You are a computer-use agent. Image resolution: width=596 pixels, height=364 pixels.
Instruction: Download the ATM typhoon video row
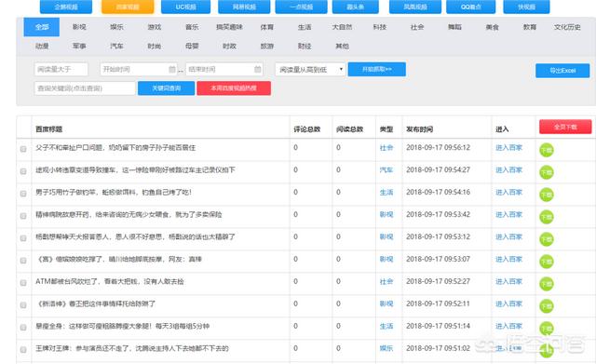pyautogui.click(x=547, y=284)
